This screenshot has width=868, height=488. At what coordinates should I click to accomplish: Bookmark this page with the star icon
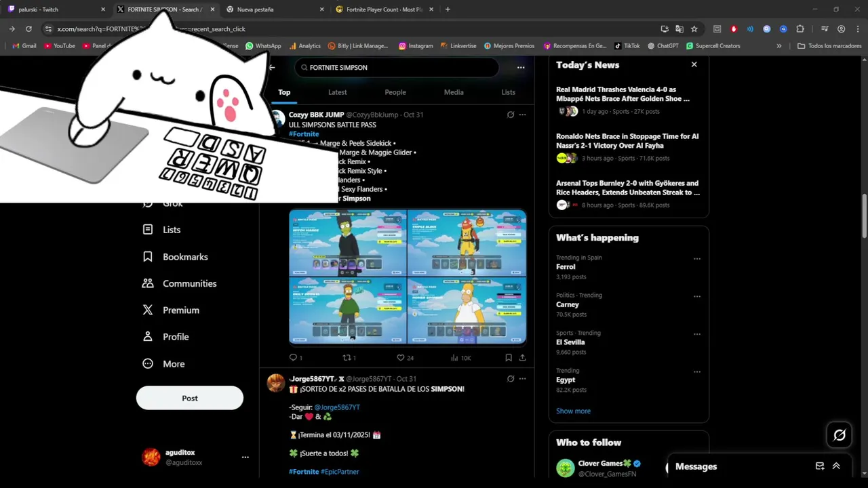click(694, 29)
